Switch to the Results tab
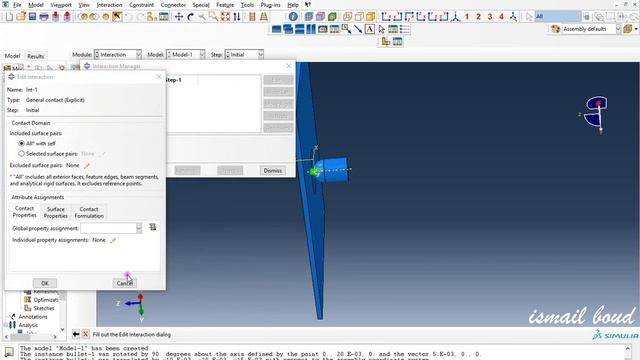This screenshot has width=640, height=360. click(36, 56)
